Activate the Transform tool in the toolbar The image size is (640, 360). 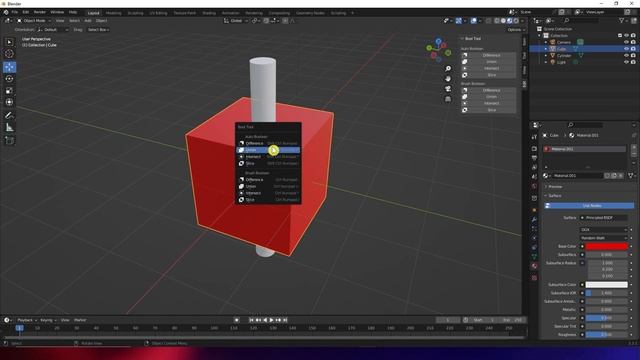coord(9,102)
